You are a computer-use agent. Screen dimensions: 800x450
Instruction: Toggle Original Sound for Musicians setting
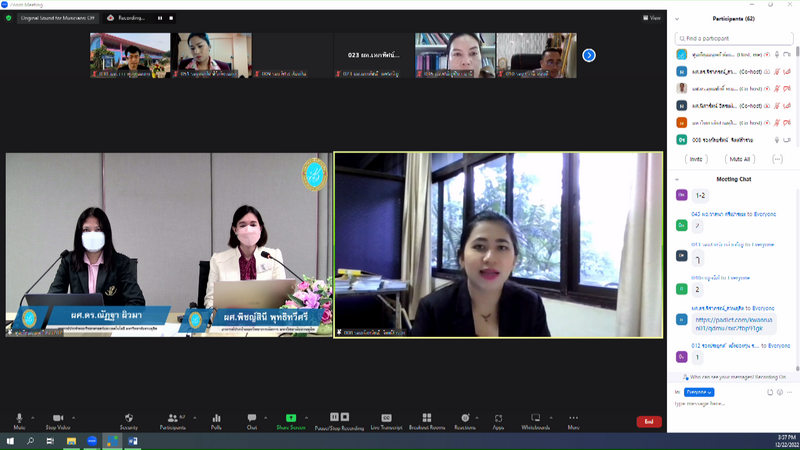pos(57,18)
